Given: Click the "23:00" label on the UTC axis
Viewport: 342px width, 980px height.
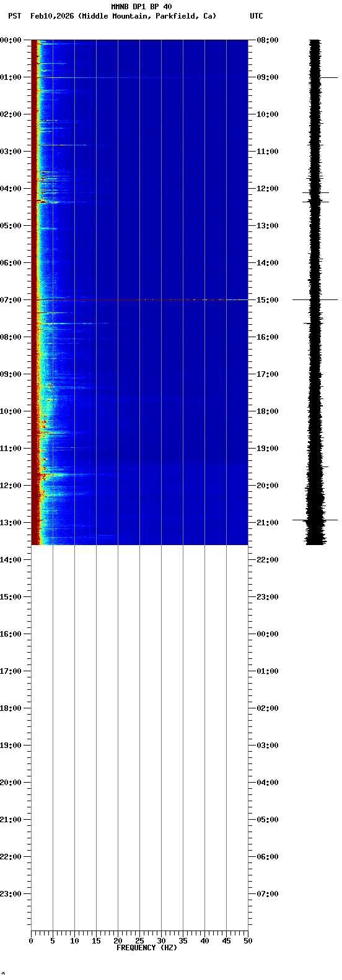Looking at the screenshot, I should click(268, 597).
